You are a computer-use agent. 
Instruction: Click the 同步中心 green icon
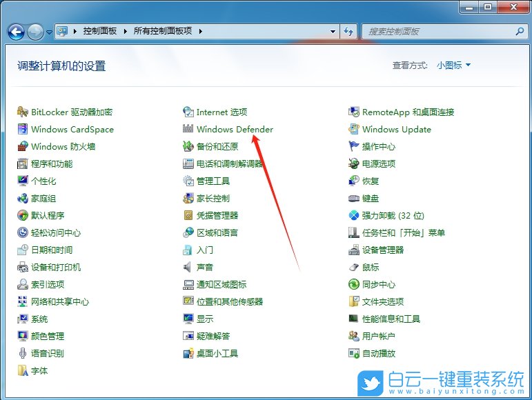click(x=353, y=284)
